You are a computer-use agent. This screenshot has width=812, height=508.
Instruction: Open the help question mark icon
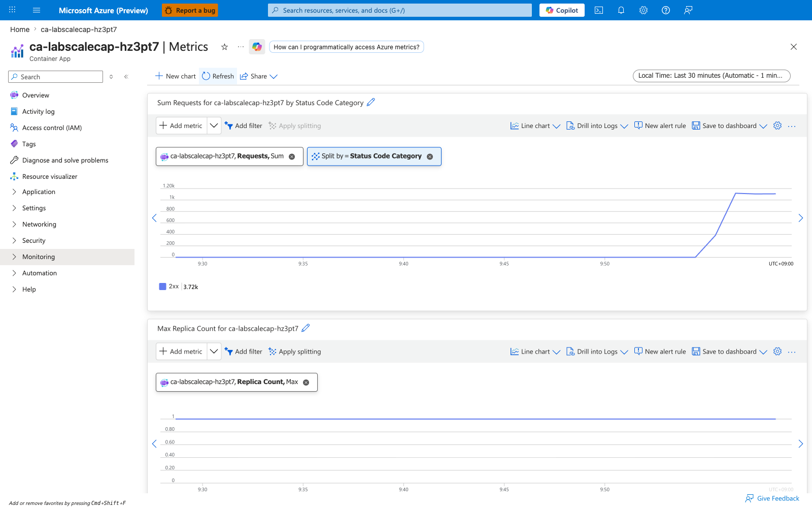click(x=666, y=10)
